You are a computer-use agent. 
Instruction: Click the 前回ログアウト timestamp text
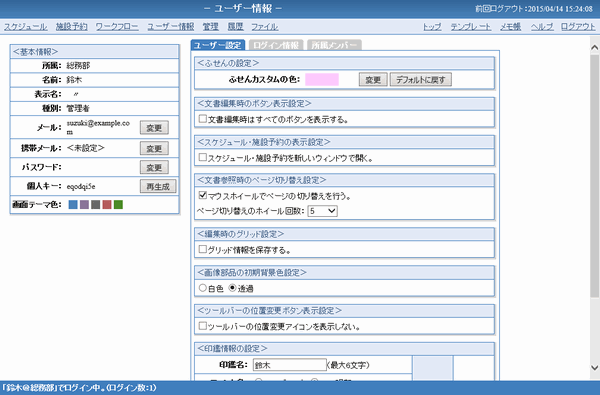point(534,8)
